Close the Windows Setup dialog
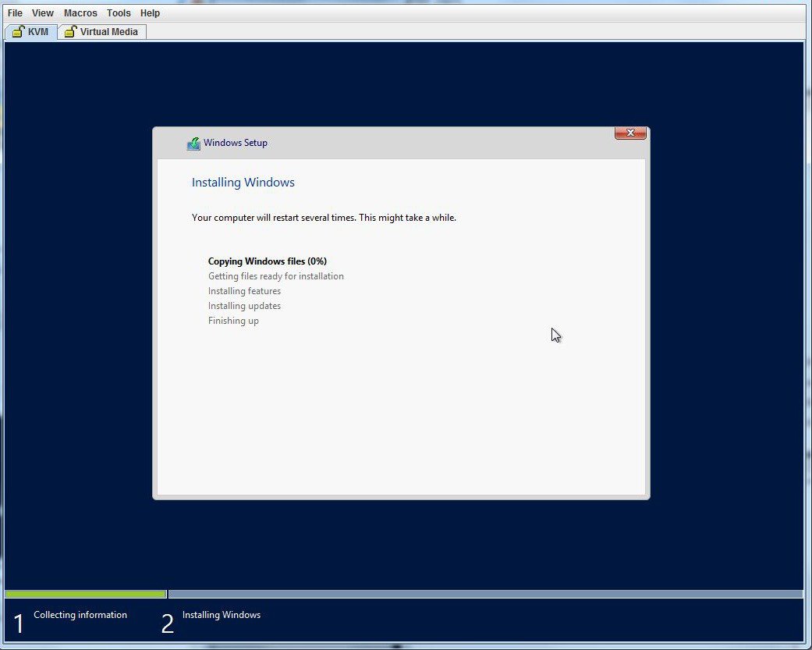This screenshot has width=812, height=650. pos(630,133)
